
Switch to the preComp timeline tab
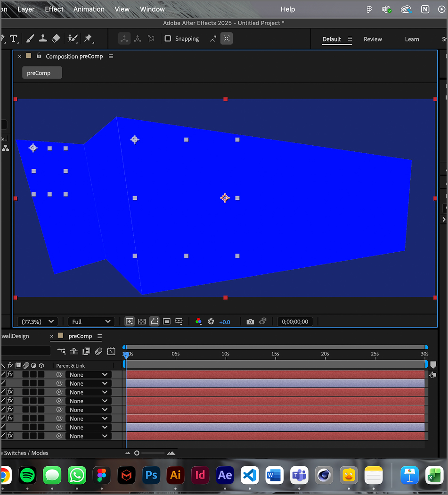click(x=80, y=336)
